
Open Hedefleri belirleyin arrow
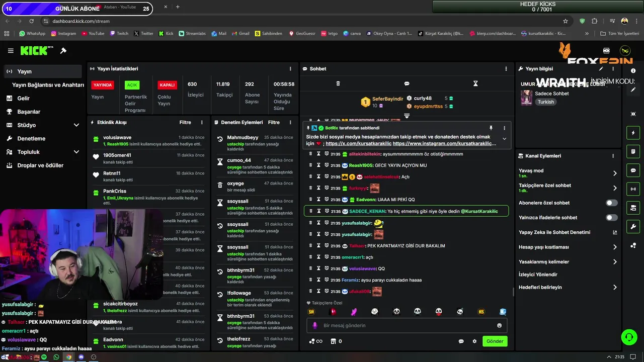[x=614, y=288]
